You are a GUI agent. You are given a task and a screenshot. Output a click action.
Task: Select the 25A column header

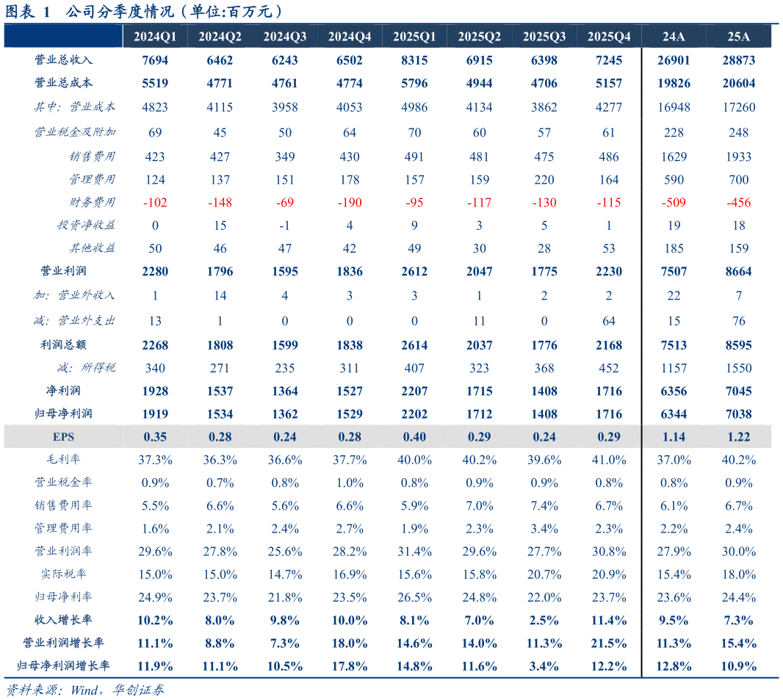738,36
